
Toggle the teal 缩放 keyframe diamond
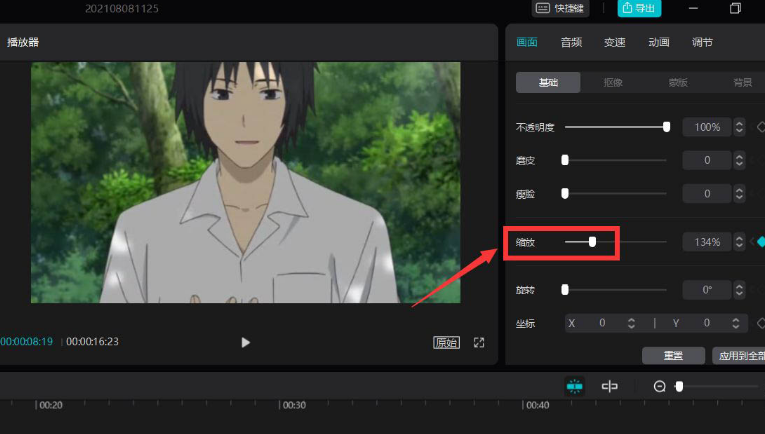click(x=761, y=242)
